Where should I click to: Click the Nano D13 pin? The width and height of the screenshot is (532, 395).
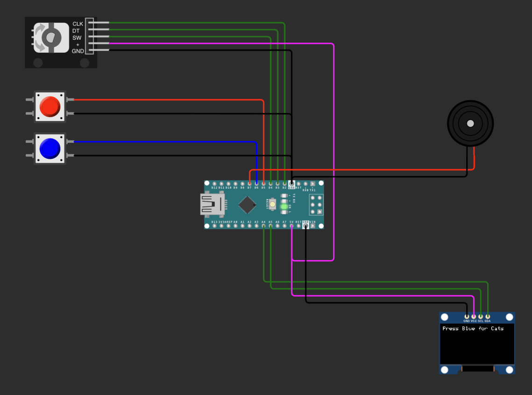[214, 226]
